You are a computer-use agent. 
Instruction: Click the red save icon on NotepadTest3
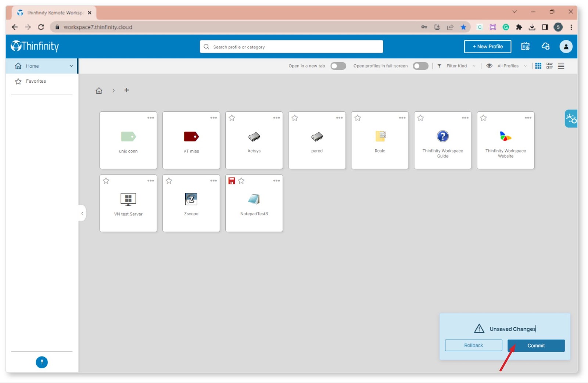232,181
